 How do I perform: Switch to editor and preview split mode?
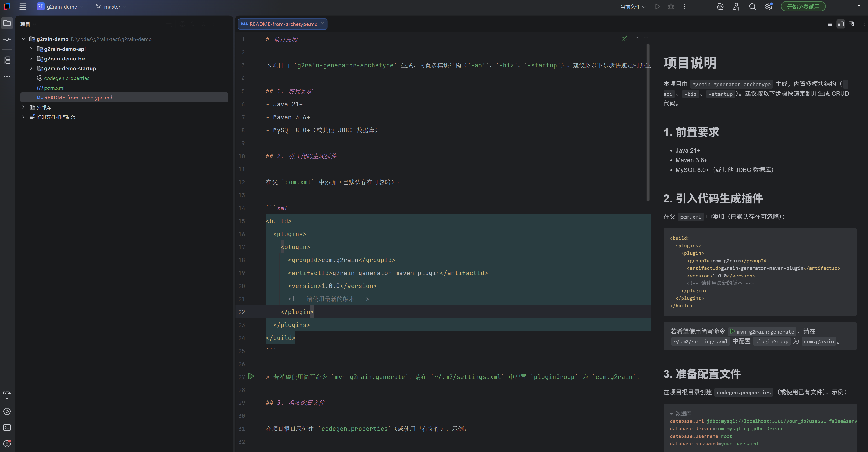[x=841, y=24]
